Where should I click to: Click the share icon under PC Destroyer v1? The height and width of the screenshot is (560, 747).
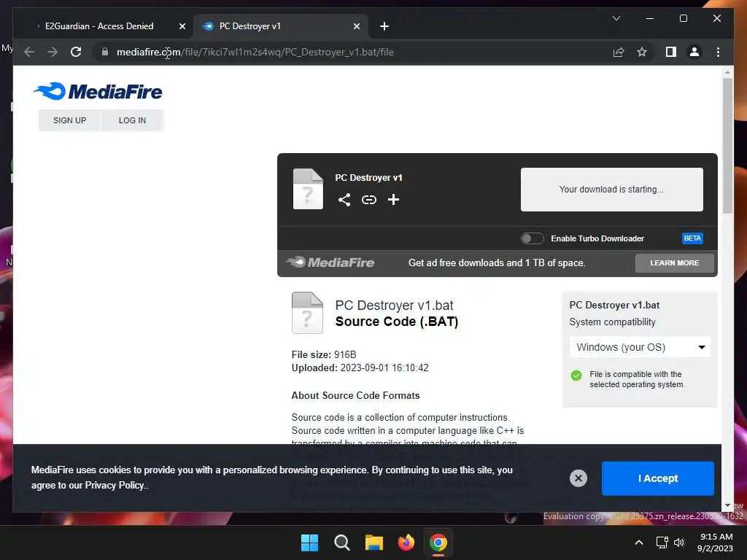coord(344,200)
